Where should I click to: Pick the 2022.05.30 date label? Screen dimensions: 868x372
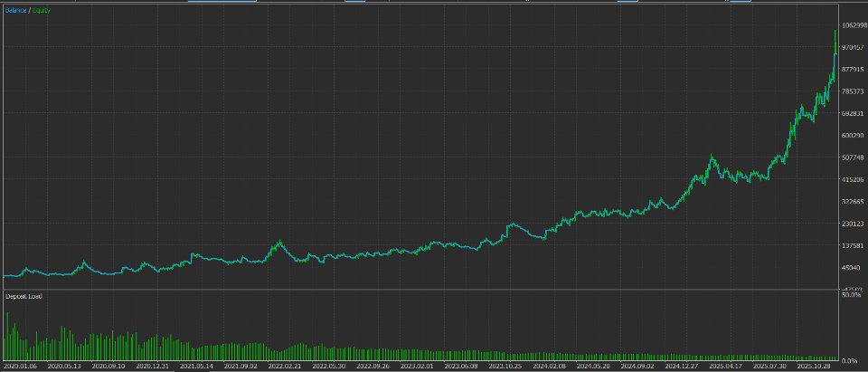tap(329, 367)
